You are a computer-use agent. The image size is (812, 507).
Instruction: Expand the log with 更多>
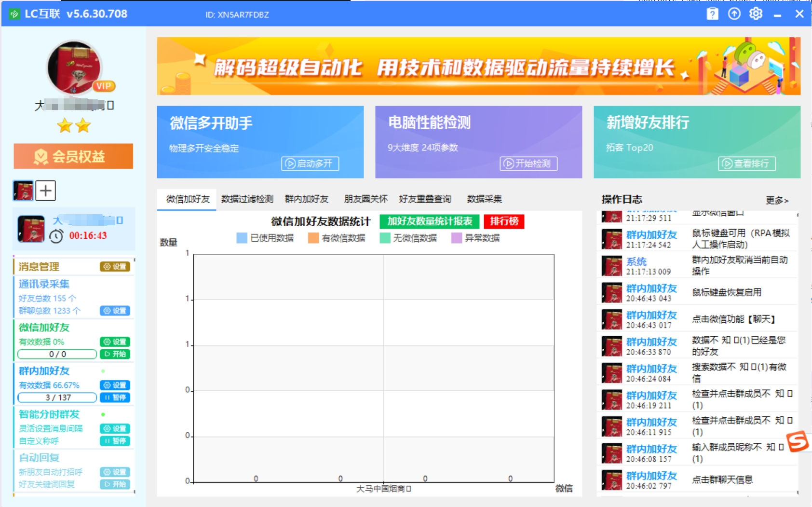[777, 200]
